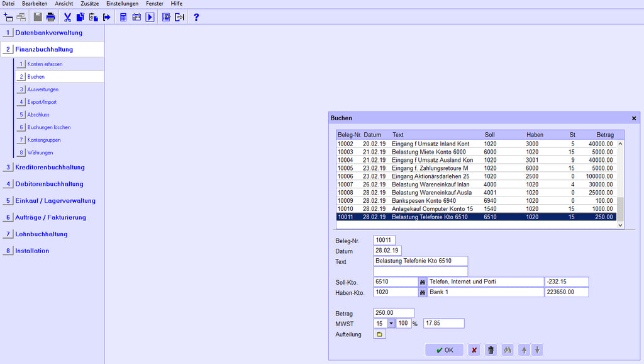The image size is (644, 364).
Task: Click the blue question mark help icon
Action: pos(196,17)
